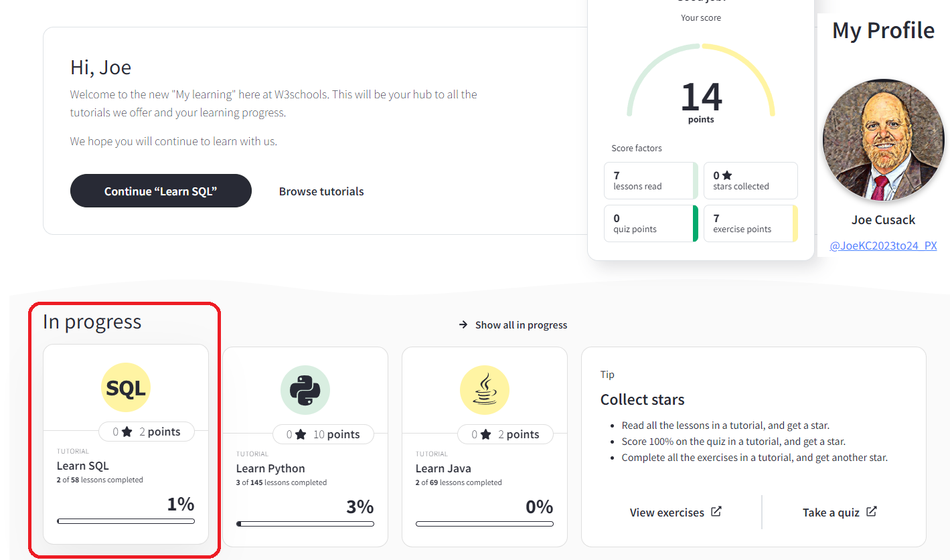
Task: Click the arrow icon before Show all in progress
Action: click(x=463, y=324)
